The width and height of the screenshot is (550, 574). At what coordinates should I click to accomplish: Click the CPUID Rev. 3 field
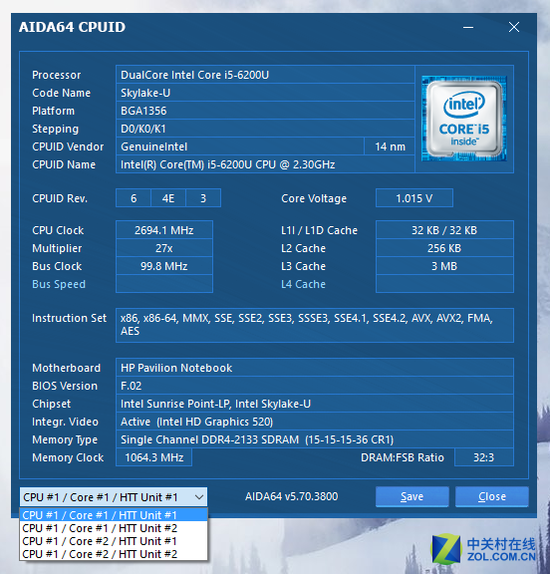[203, 198]
